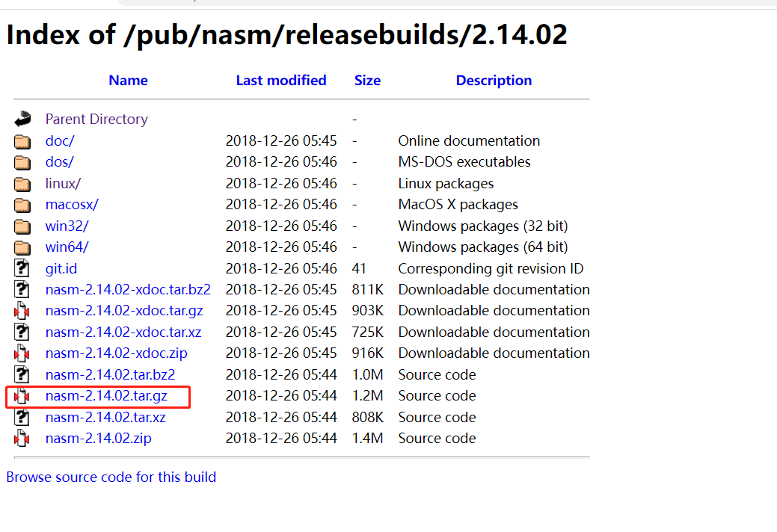Screen dimensions: 777x532
Task: Sort listing by Size column header
Action: click(368, 80)
